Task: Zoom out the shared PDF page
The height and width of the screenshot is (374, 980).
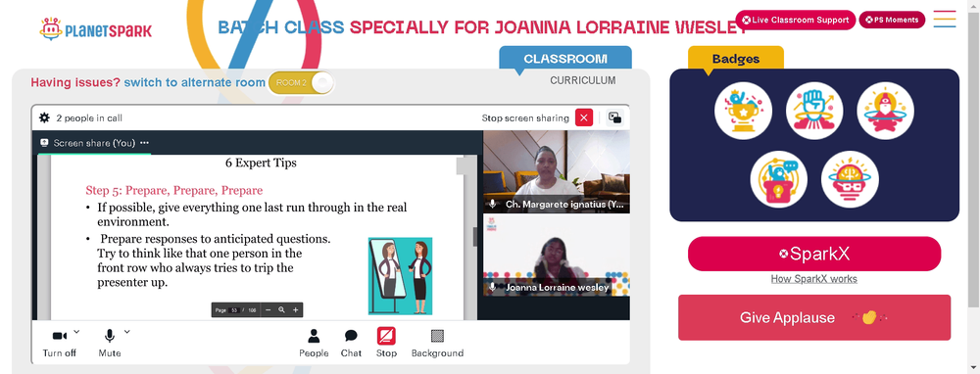Action: tap(269, 309)
